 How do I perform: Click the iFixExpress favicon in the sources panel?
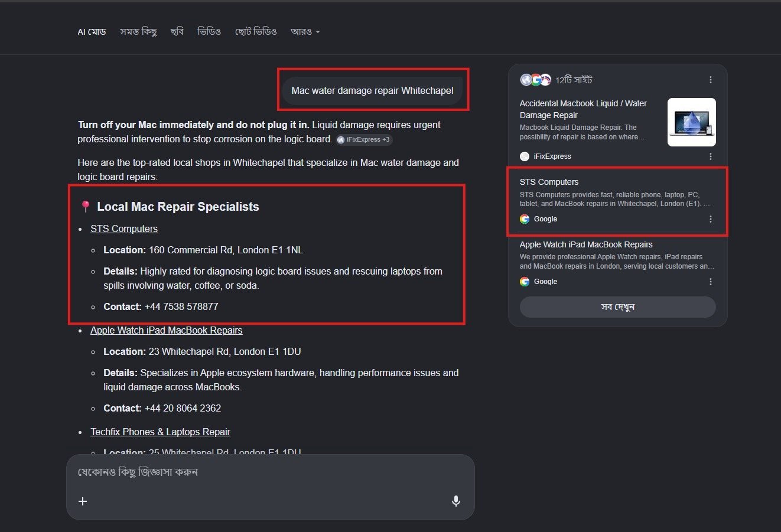click(525, 156)
